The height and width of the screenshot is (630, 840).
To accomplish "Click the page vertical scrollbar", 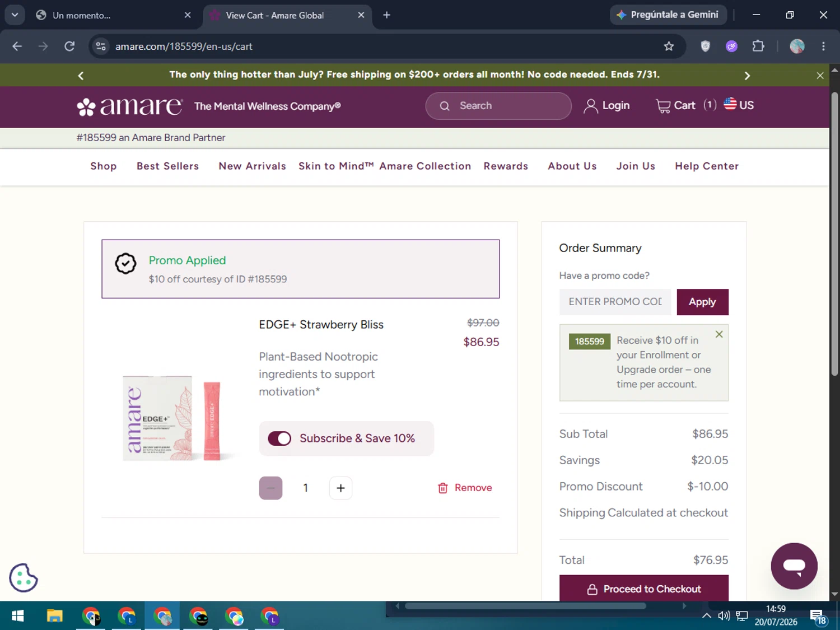I will pos(834,234).
